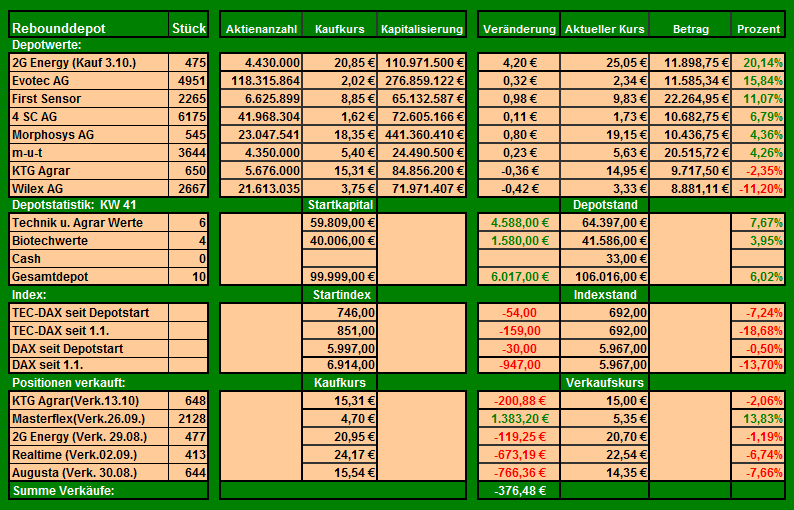Click the Biotechwerte row label
794x510 pixels.
89,241
